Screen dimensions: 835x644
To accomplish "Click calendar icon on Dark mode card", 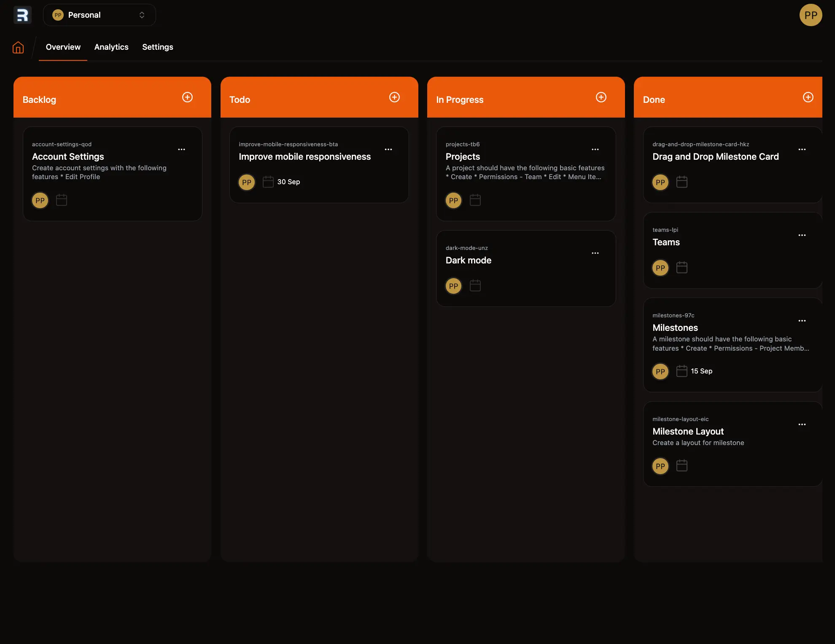I will coord(475,286).
